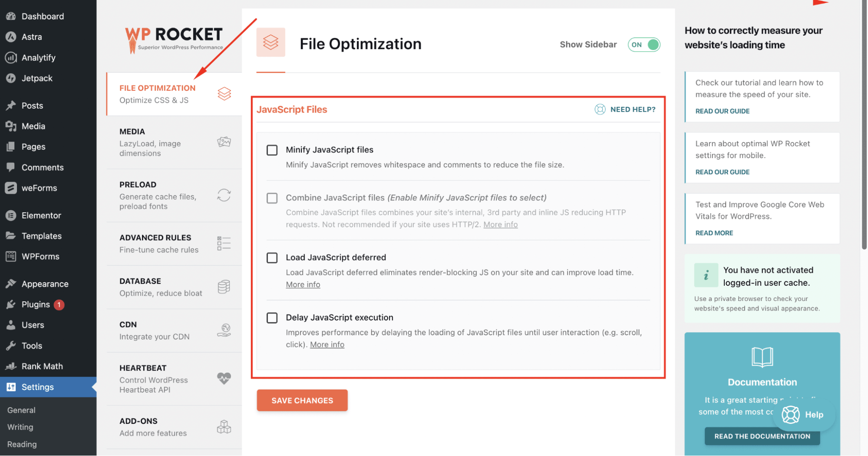
Task: Click the Add-ons cubes icon
Action: coord(224,426)
